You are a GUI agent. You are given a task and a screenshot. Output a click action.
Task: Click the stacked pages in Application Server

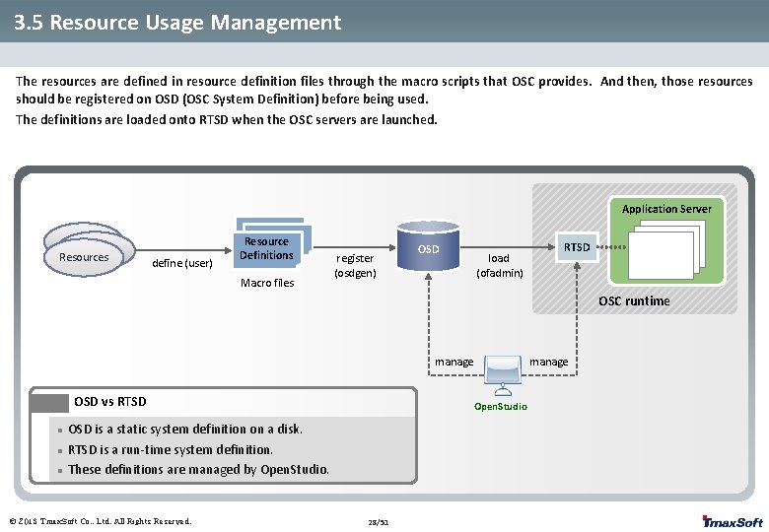coord(666,249)
